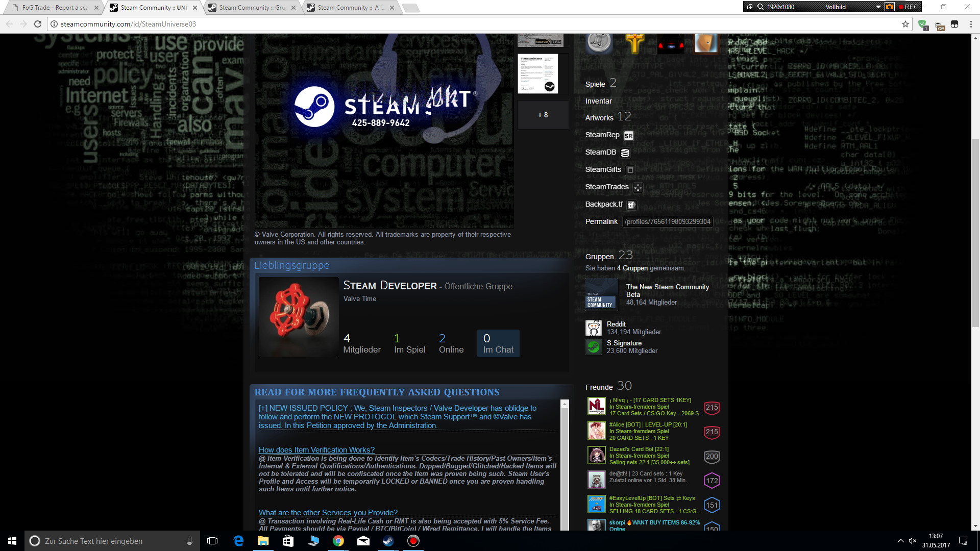Reload page using the refresh icon
This screenshot has width=980, height=551.
pos(38,24)
